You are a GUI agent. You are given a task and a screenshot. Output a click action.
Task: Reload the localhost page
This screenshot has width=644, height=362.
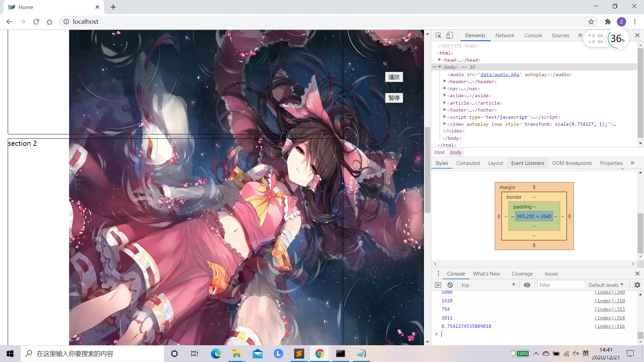tap(36, 21)
